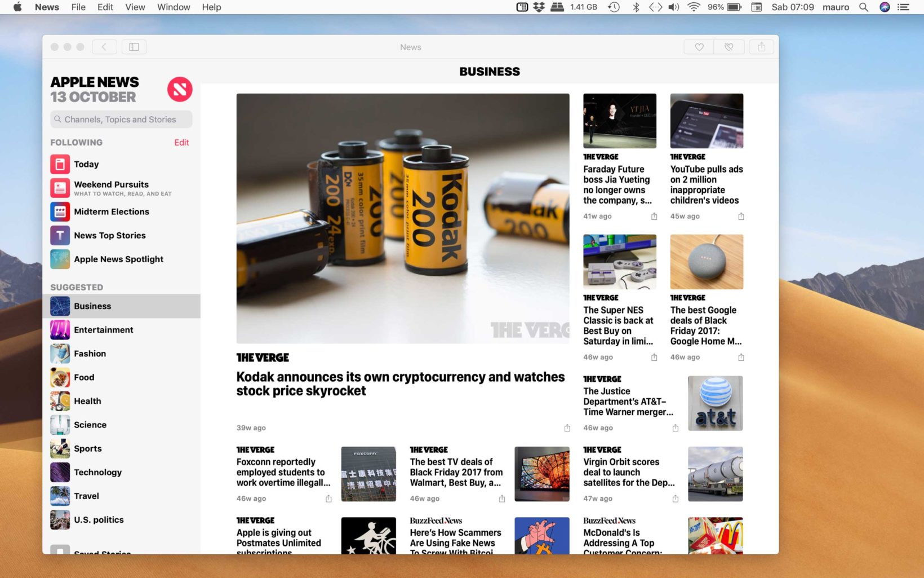Open the Bluetooth status menu
Image resolution: width=924 pixels, height=578 pixels.
(x=636, y=7)
